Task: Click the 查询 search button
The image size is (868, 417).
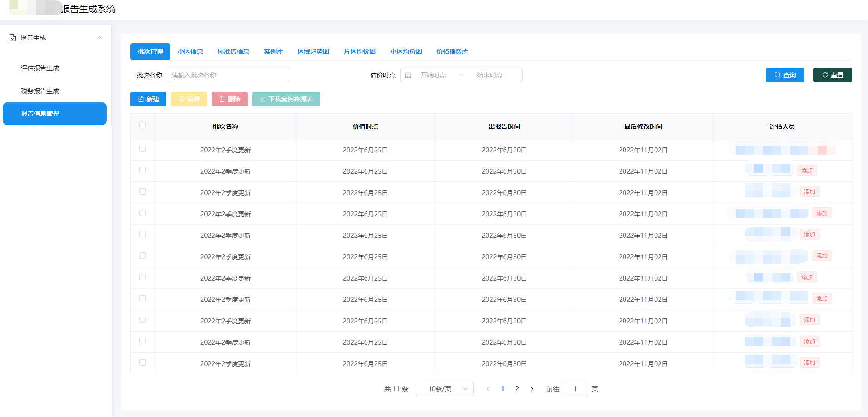Action: 785,75
